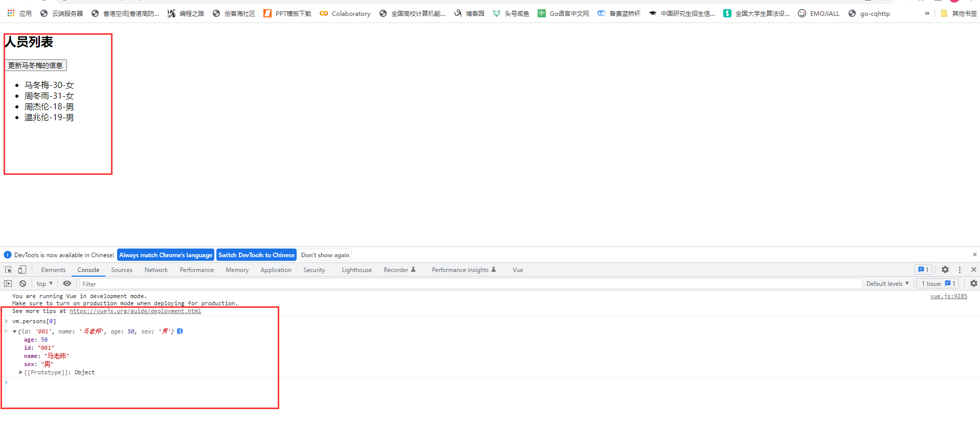980x427 pixels.
Task: Click the list item 马冬梅-30-女
Action: click(x=49, y=85)
